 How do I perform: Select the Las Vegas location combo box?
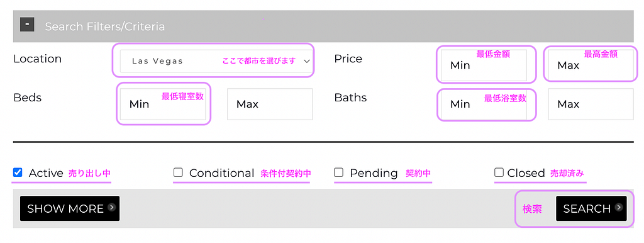[216, 61]
